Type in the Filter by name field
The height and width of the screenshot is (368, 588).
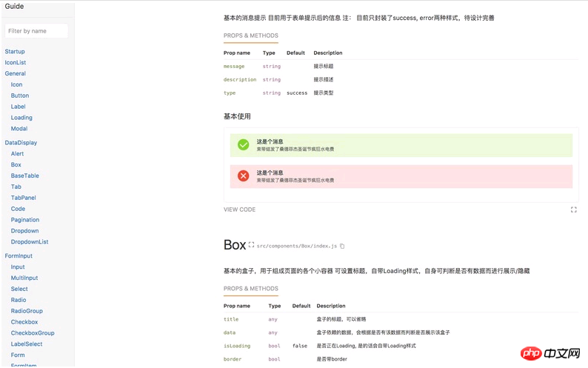[x=36, y=31]
